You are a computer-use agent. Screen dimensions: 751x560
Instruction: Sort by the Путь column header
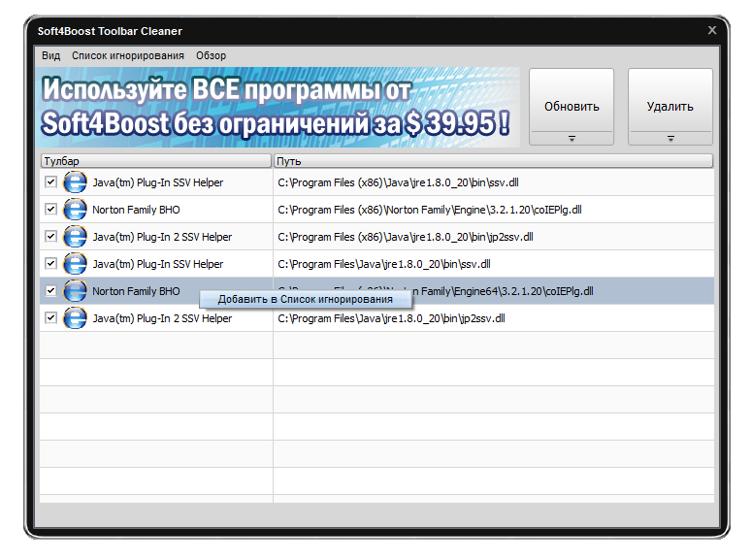click(493, 161)
